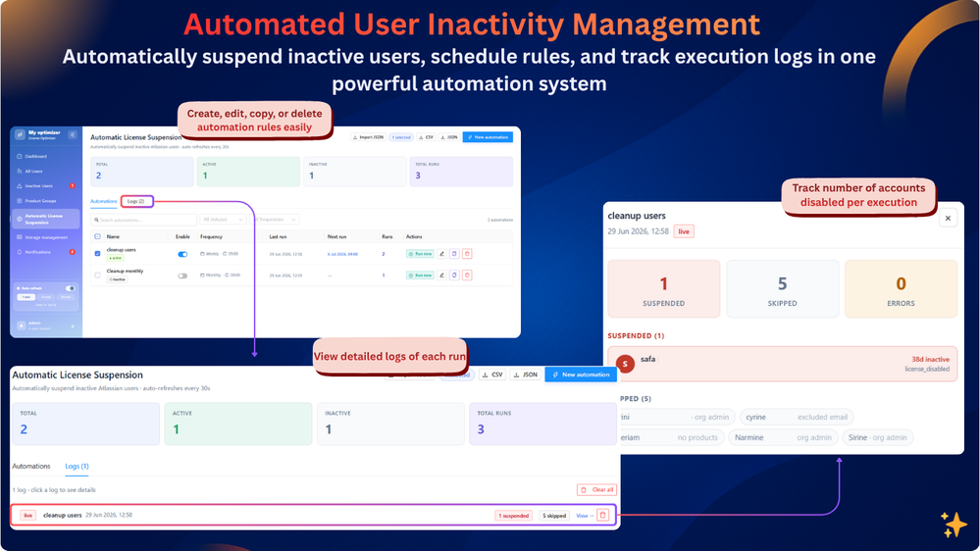Viewport: 980px width, 551px height.
Task: Close the cleanup users details panel
Action: click(x=949, y=218)
